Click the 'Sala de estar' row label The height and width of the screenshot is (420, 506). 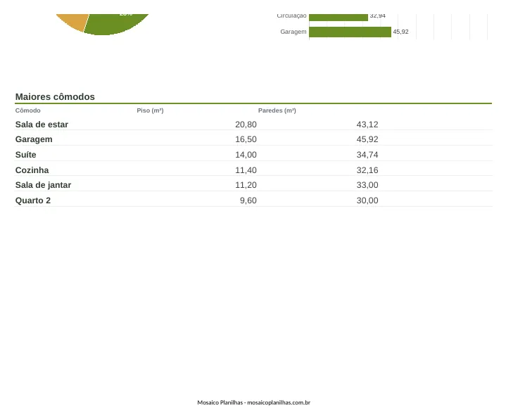click(42, 125)
